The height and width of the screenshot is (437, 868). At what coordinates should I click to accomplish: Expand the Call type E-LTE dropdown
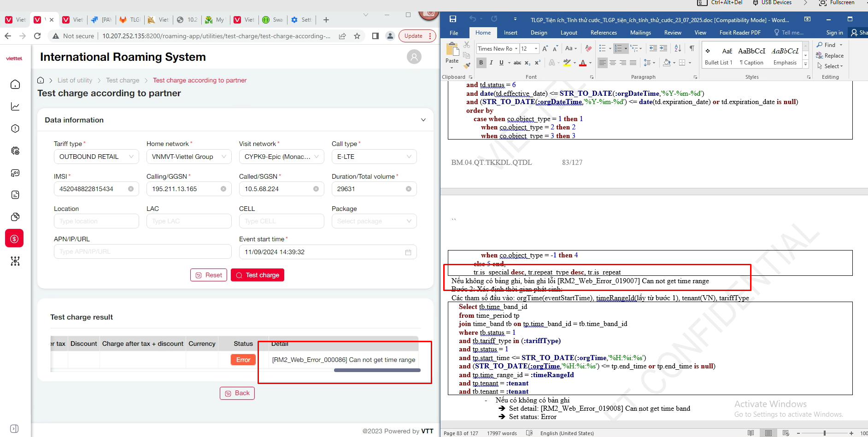click(x=374, y=157)
